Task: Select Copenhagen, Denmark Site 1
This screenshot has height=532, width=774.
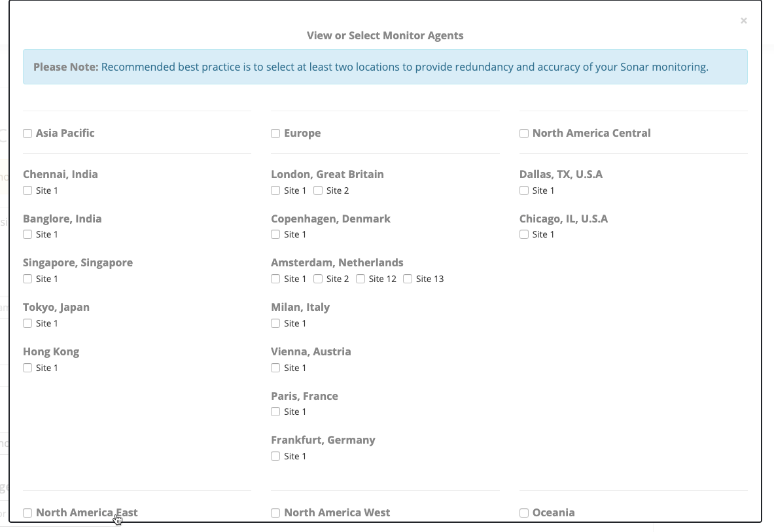Action: click(275, 234)
